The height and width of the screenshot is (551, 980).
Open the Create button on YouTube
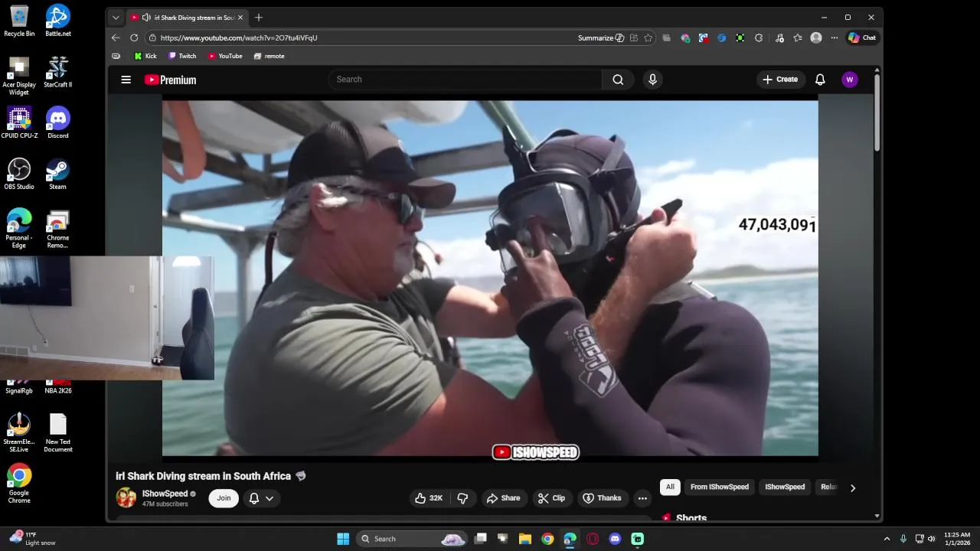780,80
